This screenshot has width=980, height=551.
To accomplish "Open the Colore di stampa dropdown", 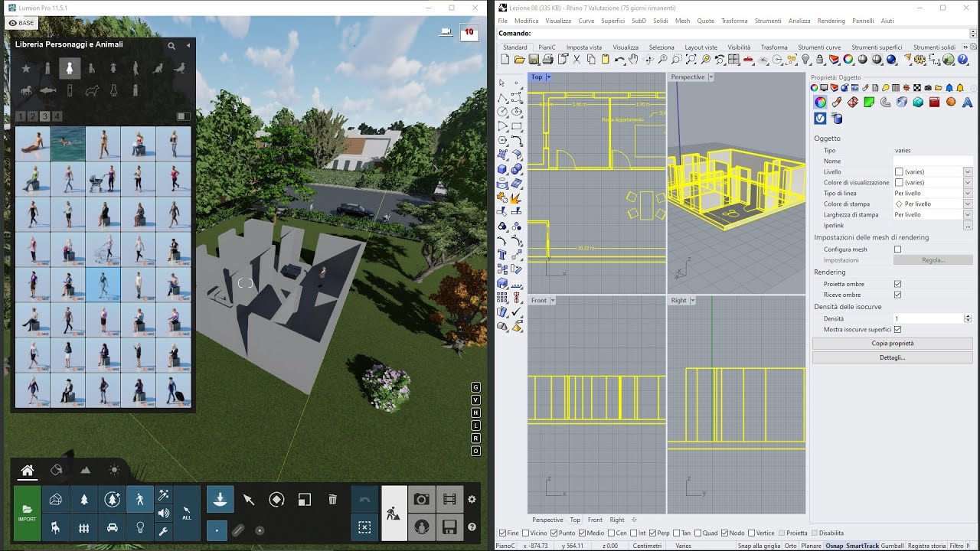I will 968,204.
